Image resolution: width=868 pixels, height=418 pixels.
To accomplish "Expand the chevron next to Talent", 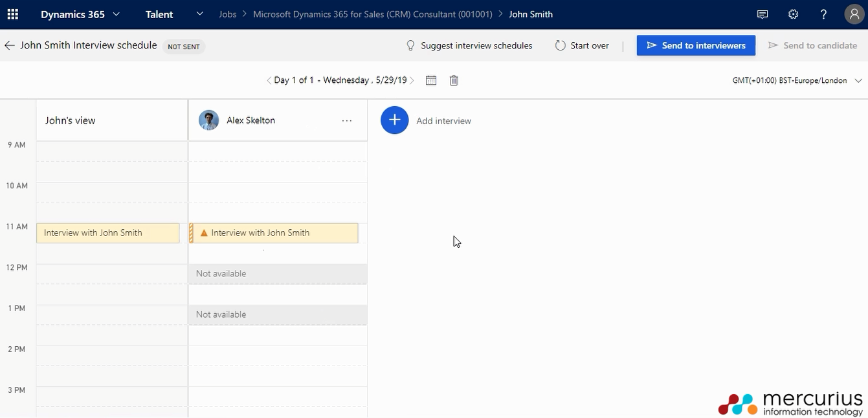I will [x=199, y=14].
